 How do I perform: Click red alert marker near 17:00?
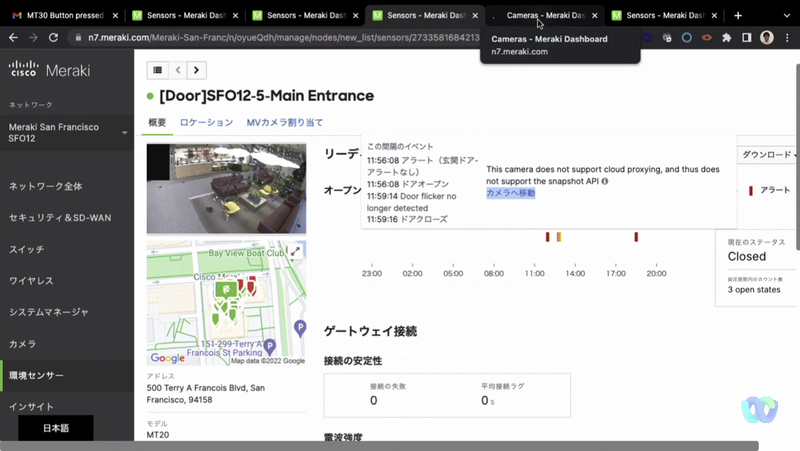(636, 237)
